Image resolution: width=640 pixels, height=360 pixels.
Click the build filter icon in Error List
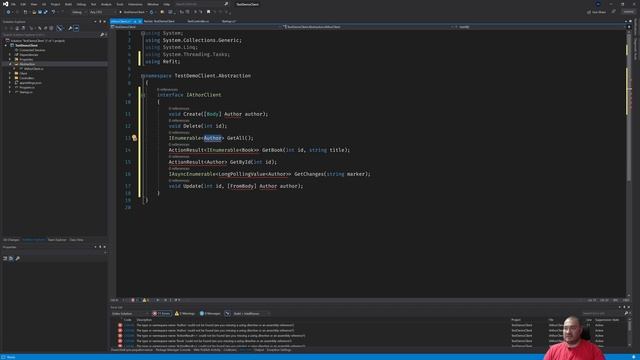pos(227,313)
